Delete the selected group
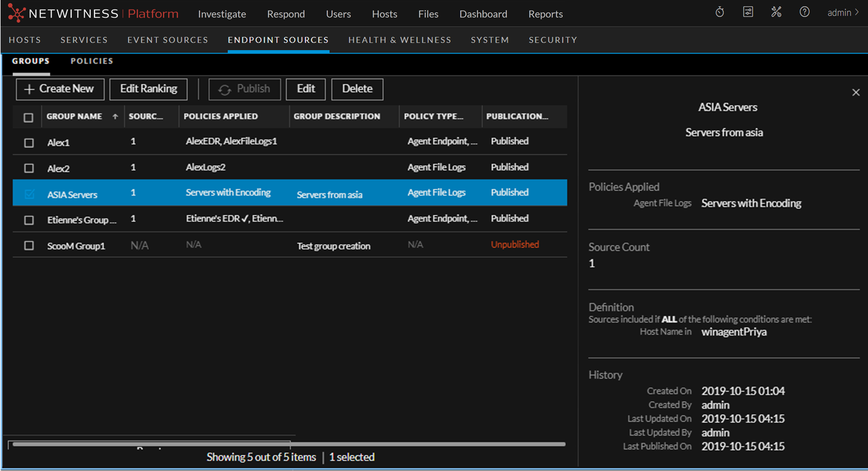This screenshot has height=471, width=868. (357, 89)
